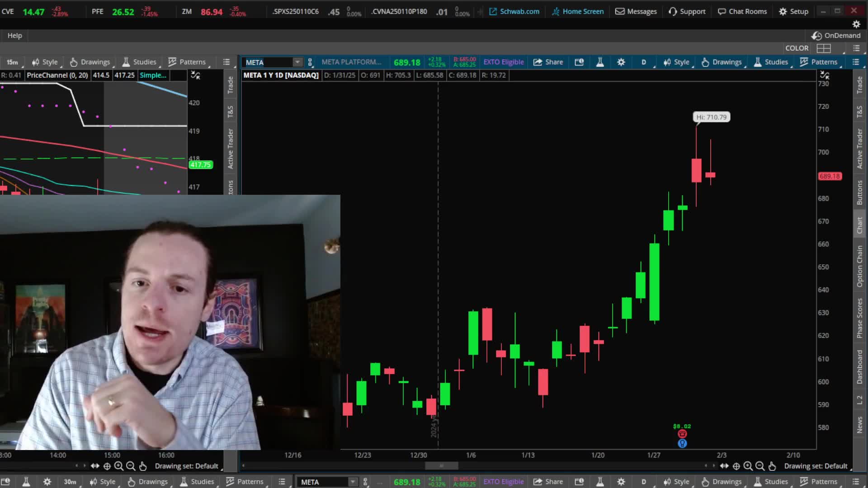Open the calendar events icon on the META chart
Viewport: 868px width, 488px height.
[x=579, y=62]
